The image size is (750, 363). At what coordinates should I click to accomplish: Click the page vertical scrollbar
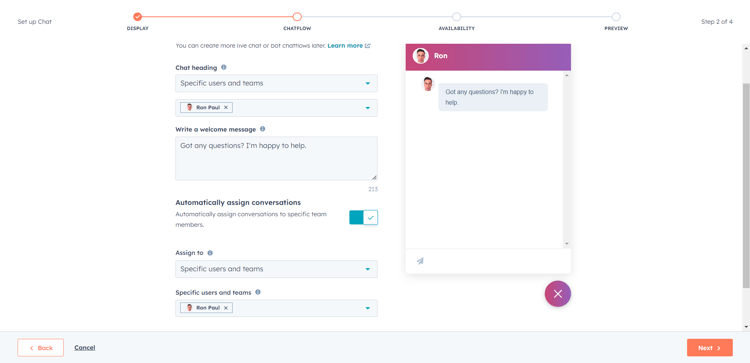[x=746, y=186]
